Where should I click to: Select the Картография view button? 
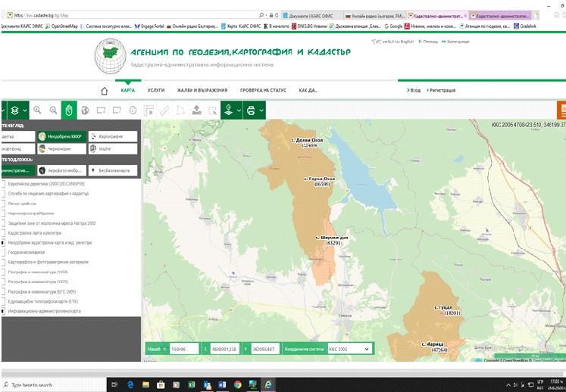tap(113, 137)
